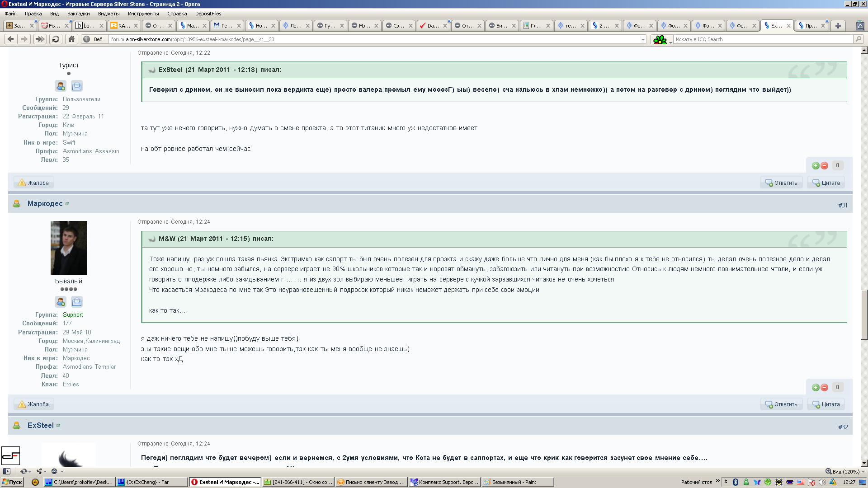The height and width of the screenshot is (488, 868).
Task: Expand address bar history dropdown
Action: [643, 40]
